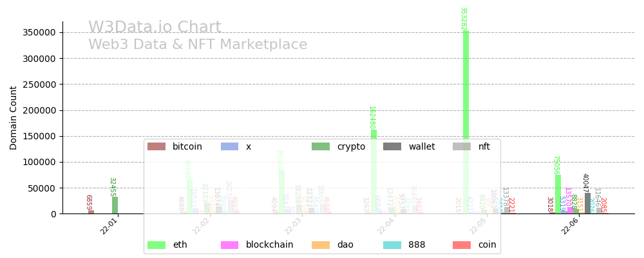
Task: Click the 22-06 x-axis tick label
Action: point(570,226)
